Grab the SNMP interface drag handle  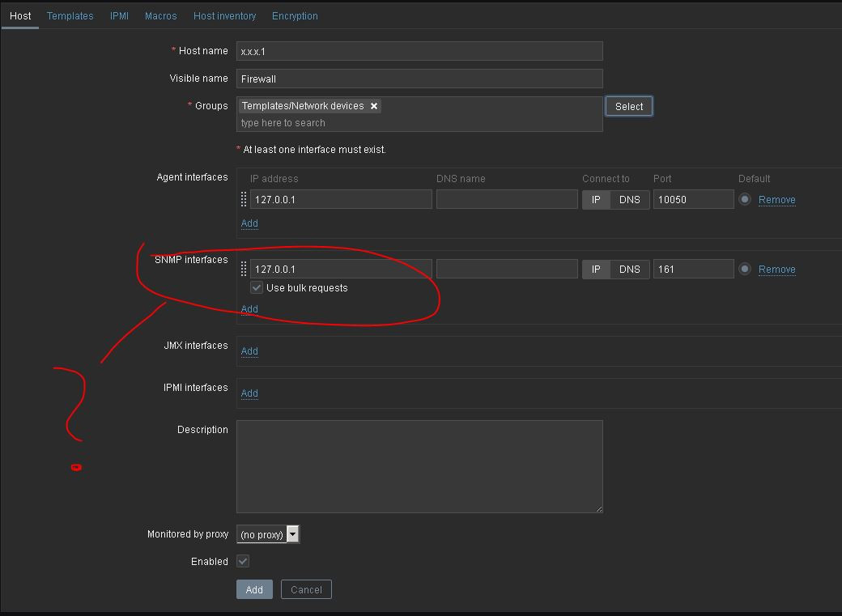tap(244, 270)
